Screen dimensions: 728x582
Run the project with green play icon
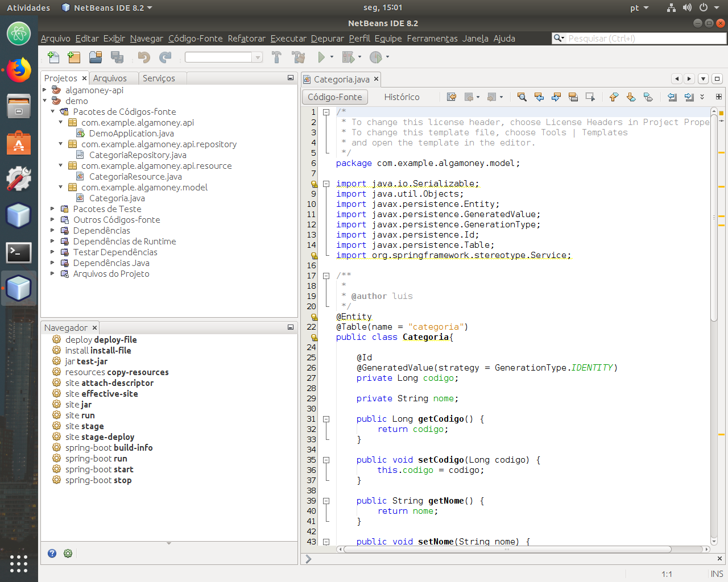pos(321,57)
